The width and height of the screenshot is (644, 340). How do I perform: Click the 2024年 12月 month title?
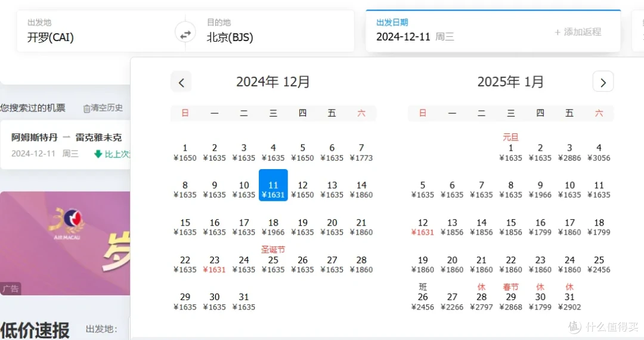point(273,82)
